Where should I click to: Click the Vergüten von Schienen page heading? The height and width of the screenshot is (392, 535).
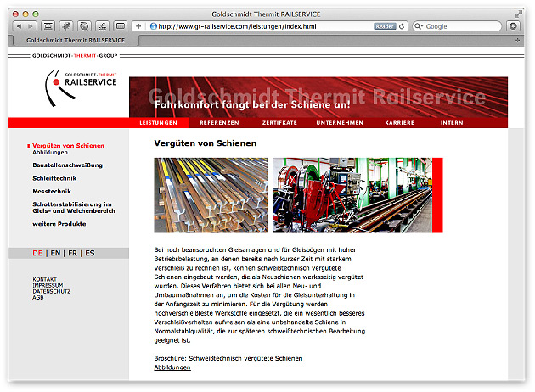click(x=206, y=143)
